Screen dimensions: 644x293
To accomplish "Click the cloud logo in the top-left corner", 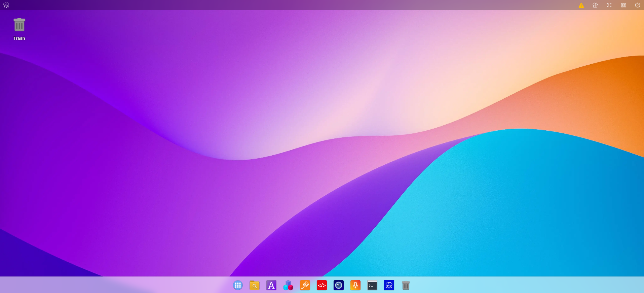I will tap(6, 5).
